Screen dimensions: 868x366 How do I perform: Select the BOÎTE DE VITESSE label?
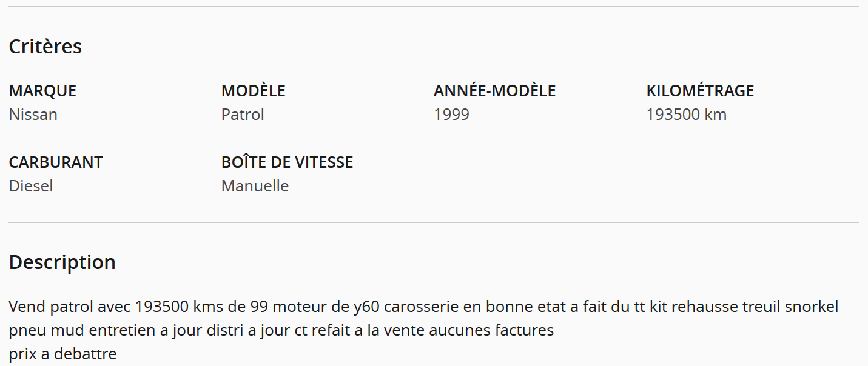pyautogui.click(x=288, y=162)
